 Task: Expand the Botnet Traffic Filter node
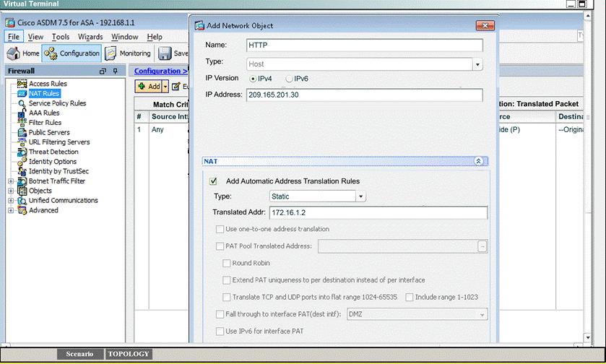coord(10,181)
